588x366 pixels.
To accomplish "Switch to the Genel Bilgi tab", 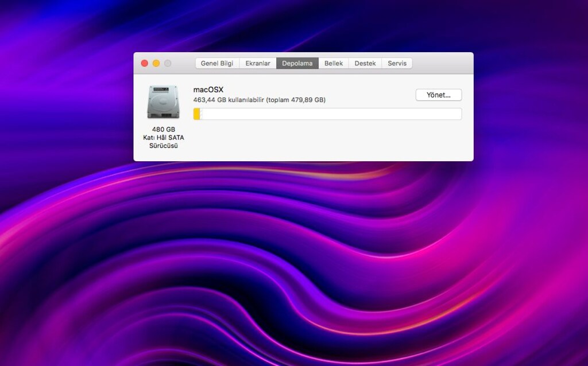I will pos(217,63).
